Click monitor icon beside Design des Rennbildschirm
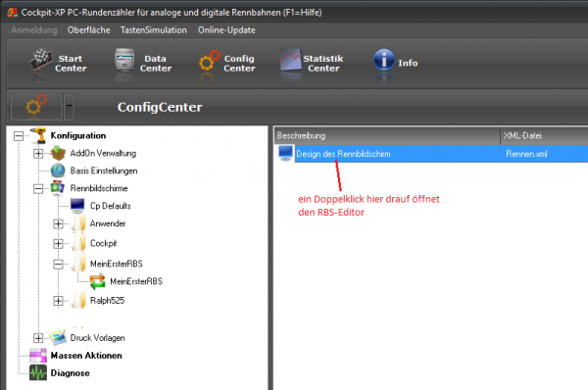 [x=286, y=154]
